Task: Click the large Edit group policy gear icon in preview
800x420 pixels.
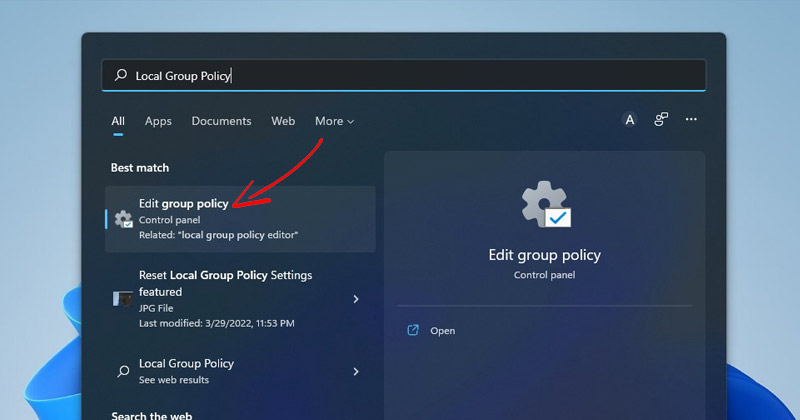Action: click(x=545, y=204)
